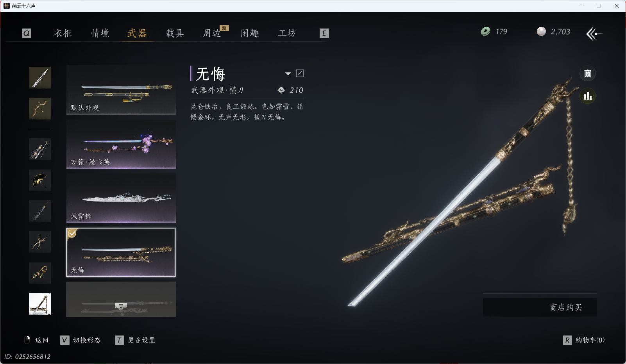
Task: Click the 商店购买 button
Action: 540,307
